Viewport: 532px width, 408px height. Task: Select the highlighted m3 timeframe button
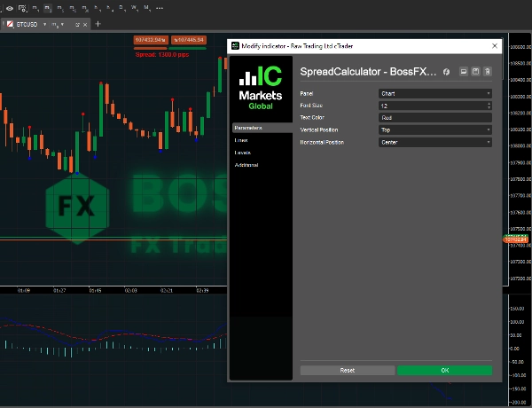tap(48, 8)
